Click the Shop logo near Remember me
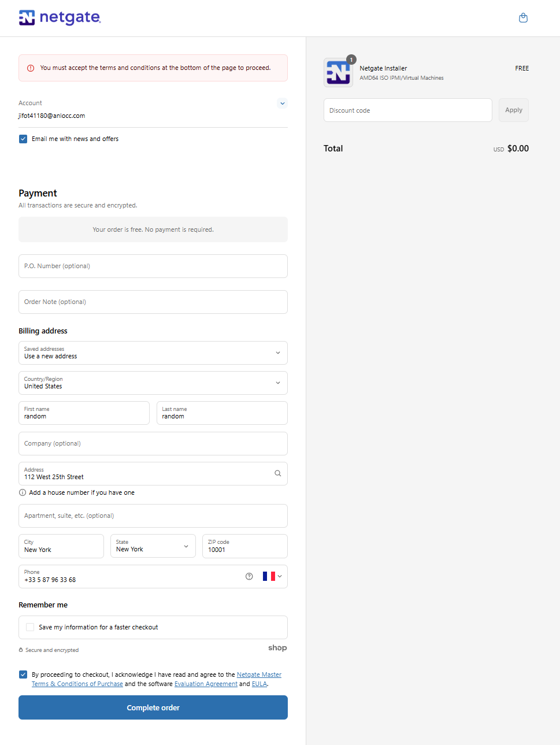 pos(277,648)
